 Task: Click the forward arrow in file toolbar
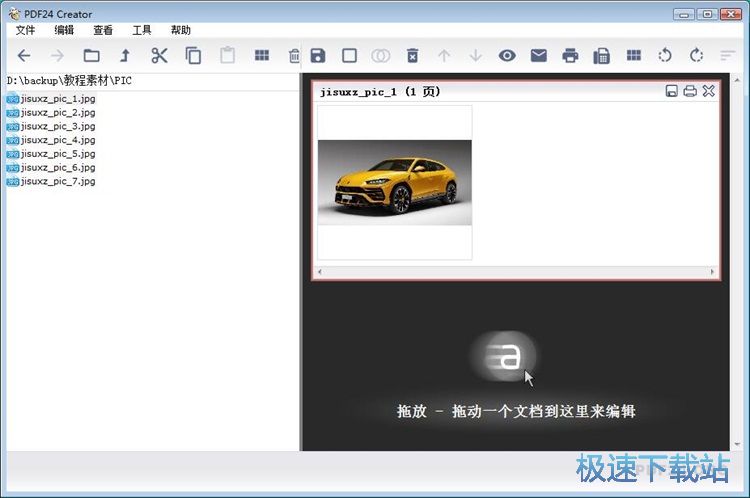(57, 56)
